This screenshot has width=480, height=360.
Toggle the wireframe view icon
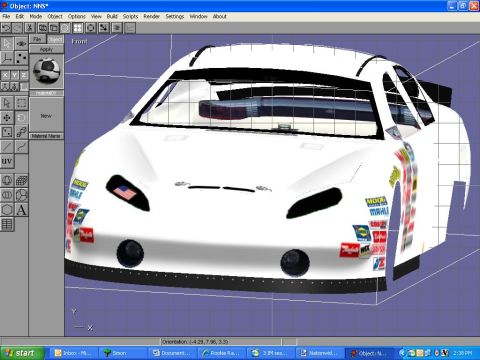65,28
